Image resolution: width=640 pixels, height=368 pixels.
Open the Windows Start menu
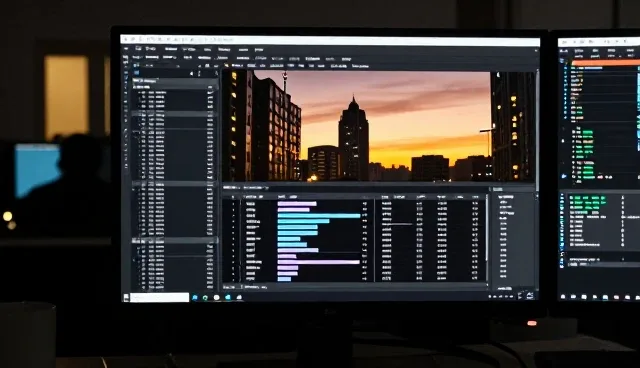tap(127, 297)
